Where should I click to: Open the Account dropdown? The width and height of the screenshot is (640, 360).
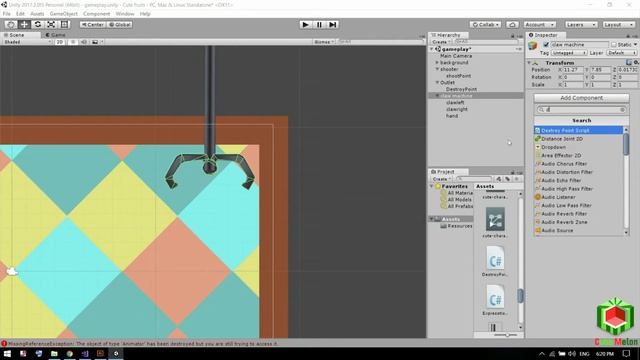[539, 24]
